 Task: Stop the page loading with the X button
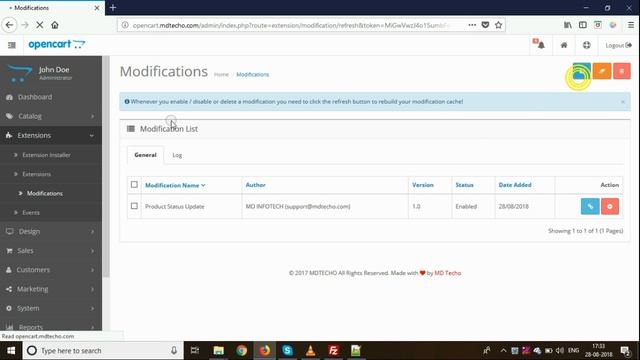pos(40,25)
